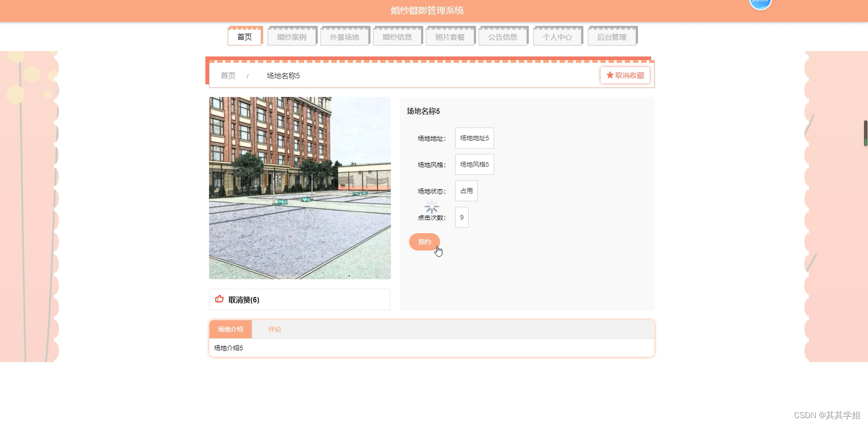Image resolution: width=868 pixels, height=424 pixels.
Task: Click the 首页 breadcrumb link
Action: pyautogui.click(x=228, y=75)
